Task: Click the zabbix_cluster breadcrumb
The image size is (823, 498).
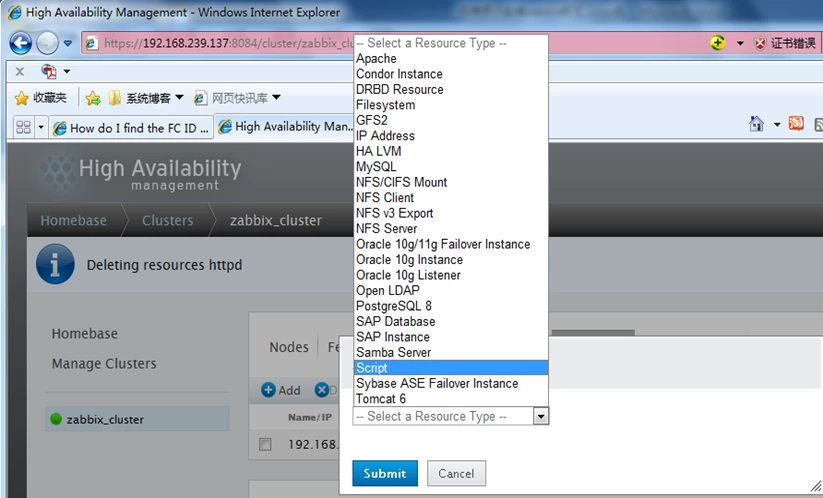Action: coord(276,220)
